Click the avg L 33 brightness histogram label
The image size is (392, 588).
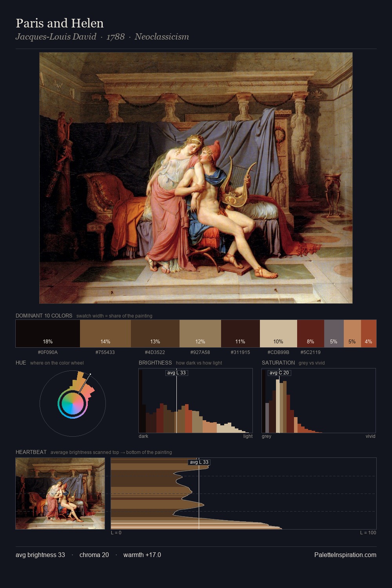click(177, 373)
